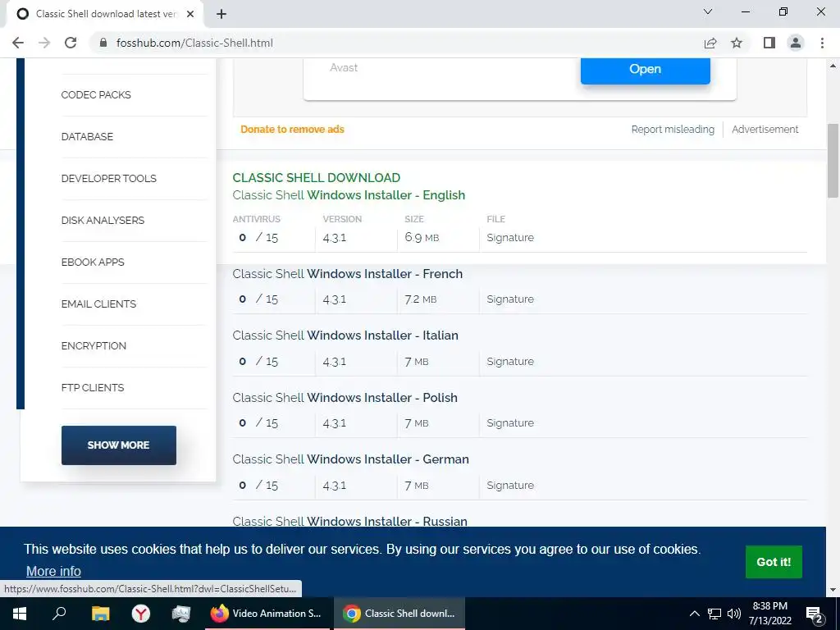Viewport: 840px width, 630px height.
Task: Launch File Explorer from taskbar
Action: [100, 614]
